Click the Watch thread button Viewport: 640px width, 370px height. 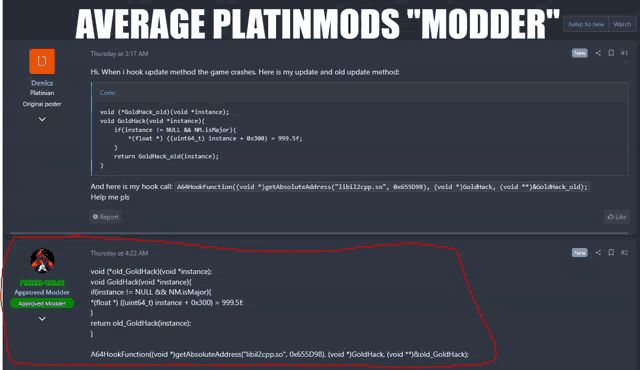622,24
